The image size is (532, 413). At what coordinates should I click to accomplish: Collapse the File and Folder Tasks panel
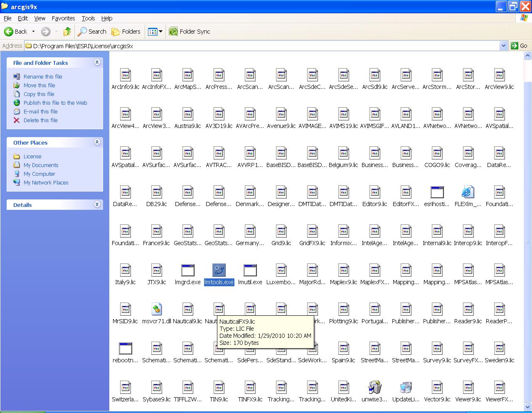(x=97, y=62)
